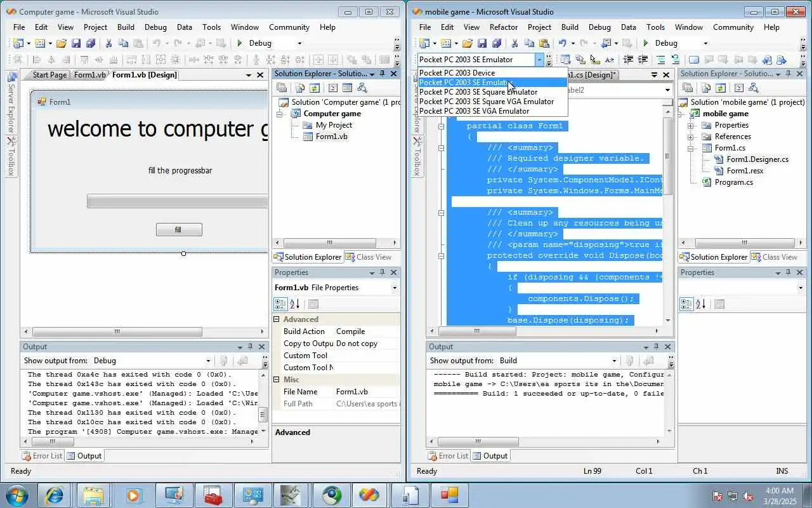
Task: Collapse Advanced category in Computer game Properties
Action: (x=277, y=319)
